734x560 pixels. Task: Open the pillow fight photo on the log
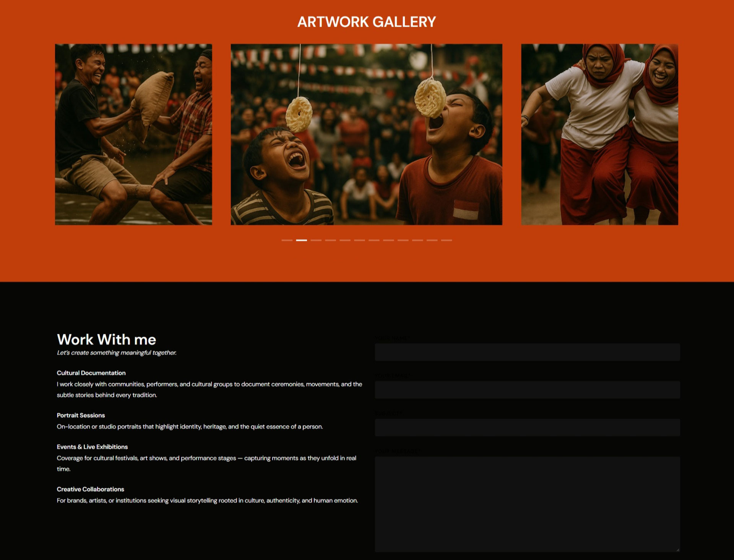tap(133, 134)
